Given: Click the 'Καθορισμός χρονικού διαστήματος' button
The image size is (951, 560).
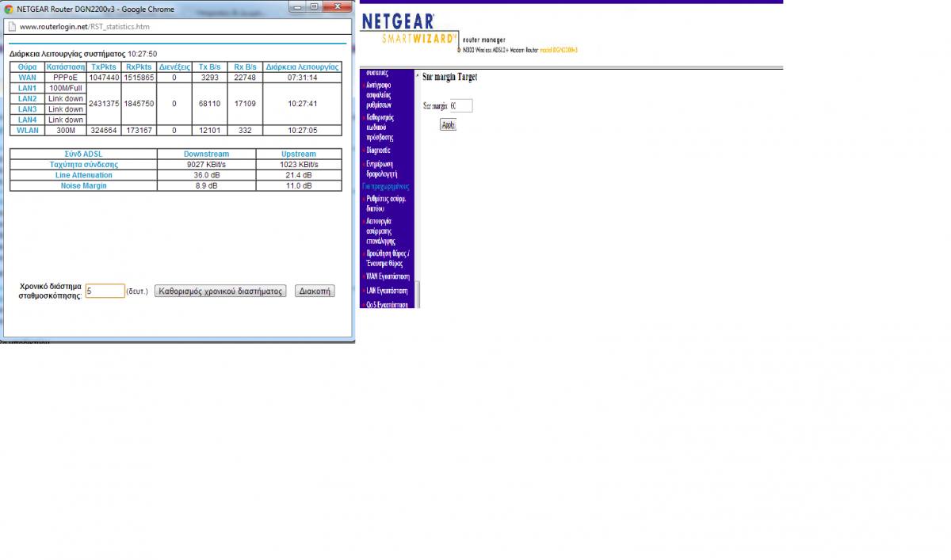Looking at the screenshot, I should point(220,291).
